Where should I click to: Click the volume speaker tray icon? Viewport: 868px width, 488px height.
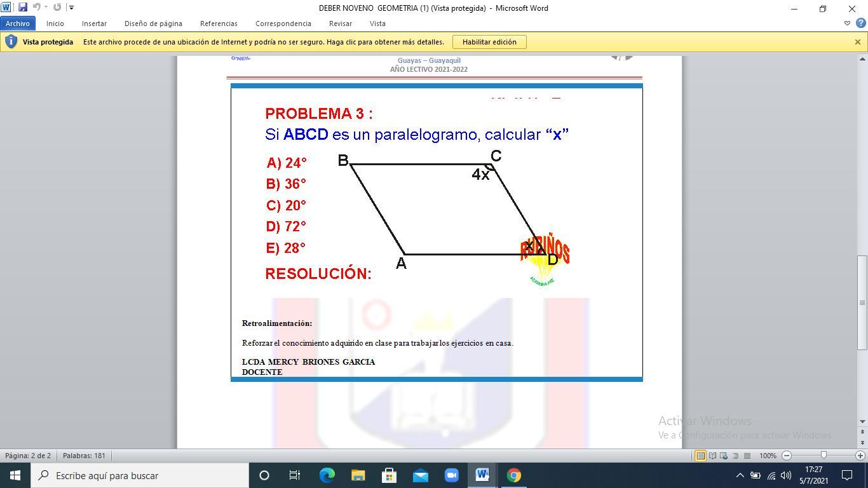[786, 475]
